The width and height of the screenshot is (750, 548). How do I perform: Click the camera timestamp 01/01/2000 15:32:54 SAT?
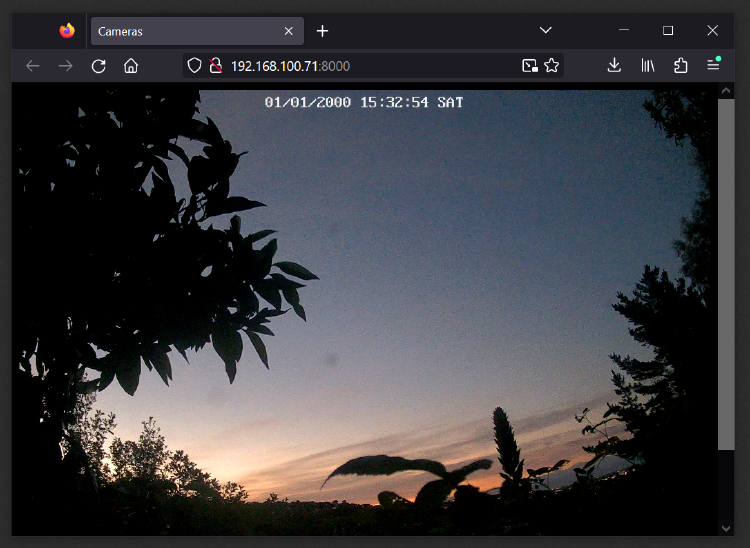click(x=364, y=102)
